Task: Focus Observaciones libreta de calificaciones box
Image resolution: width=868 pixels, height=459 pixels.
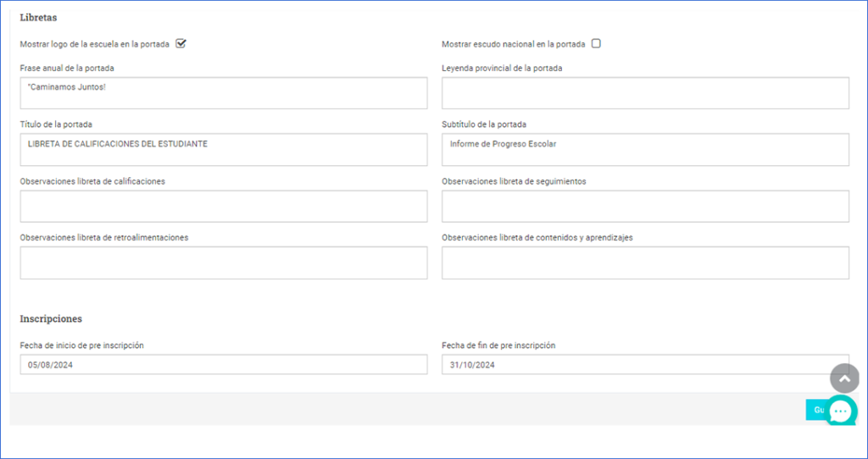Action: click(x=224, y=206)
